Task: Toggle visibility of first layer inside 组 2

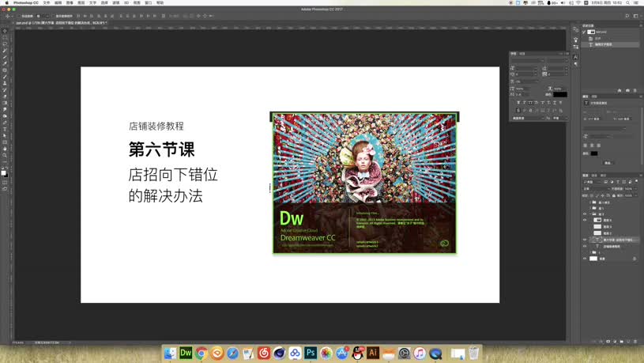Action: point(585,220)
